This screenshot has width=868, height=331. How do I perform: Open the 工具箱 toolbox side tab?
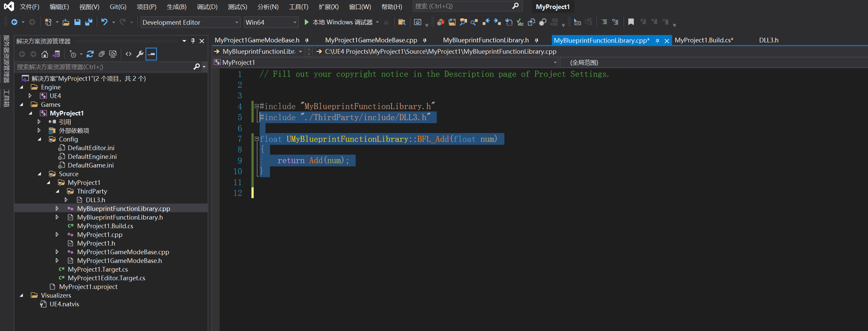pyautogui.click(x=6, y=98)
